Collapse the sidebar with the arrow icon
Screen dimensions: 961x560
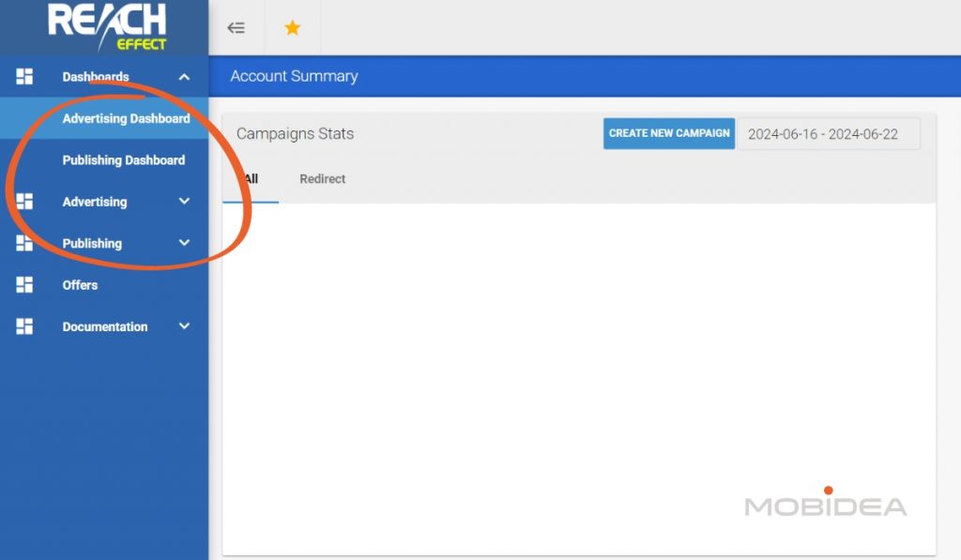(236, 28)
